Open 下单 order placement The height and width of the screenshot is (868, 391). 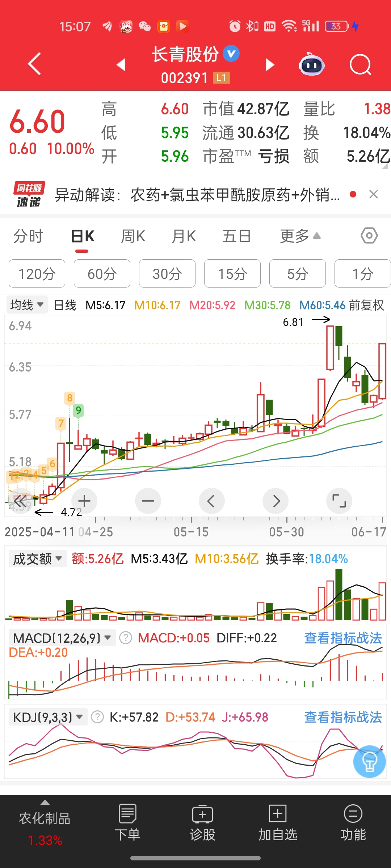point(127,823)
